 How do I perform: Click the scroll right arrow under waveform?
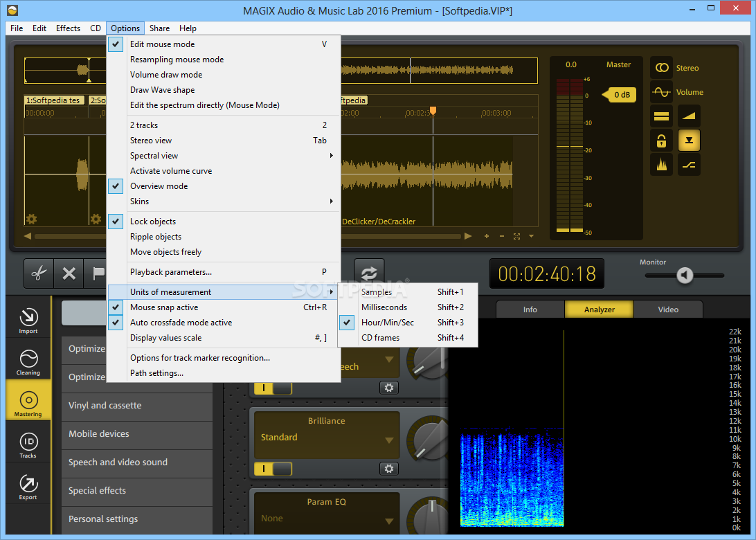pyautogui.click(x=468, y=236)
